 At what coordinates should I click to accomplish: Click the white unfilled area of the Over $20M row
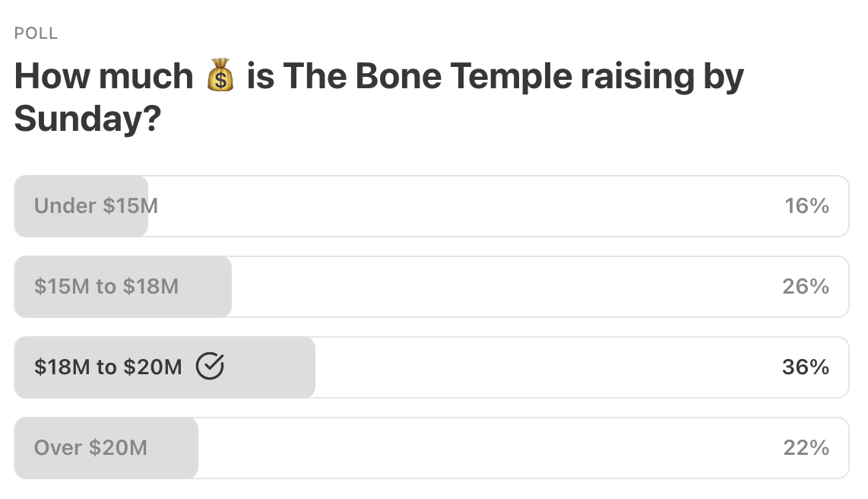[x=489, y=447]
